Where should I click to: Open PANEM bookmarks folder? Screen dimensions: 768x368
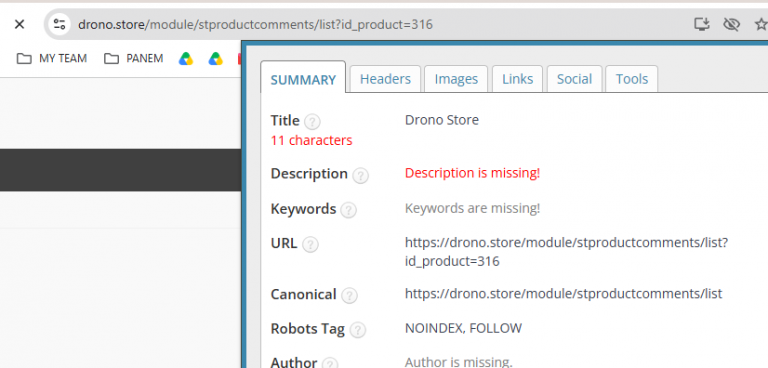tap(133, 59)
